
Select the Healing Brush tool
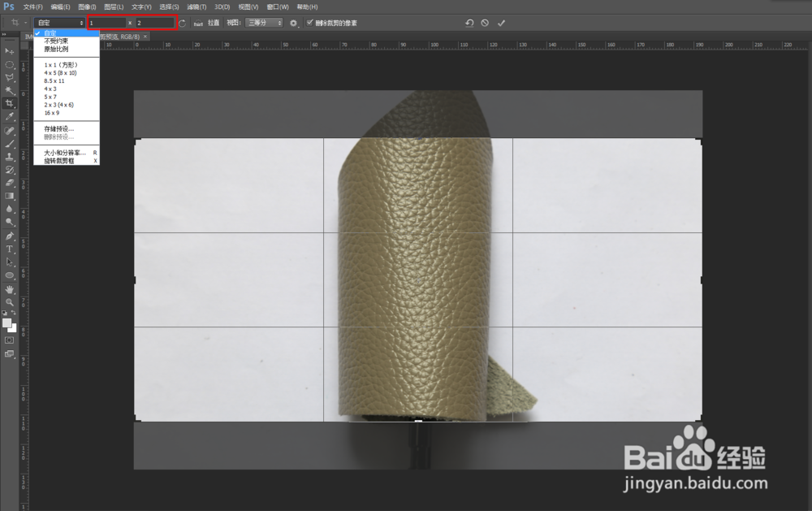pyautogui.click(x=9, y=131)
